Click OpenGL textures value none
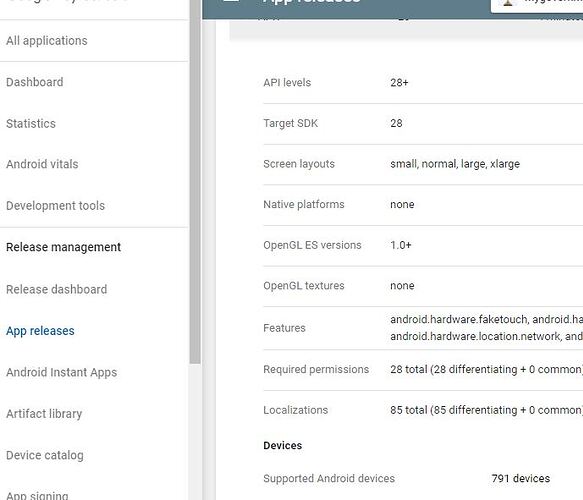The width and height of the screenshot is (583, 500). coord(402,286)
